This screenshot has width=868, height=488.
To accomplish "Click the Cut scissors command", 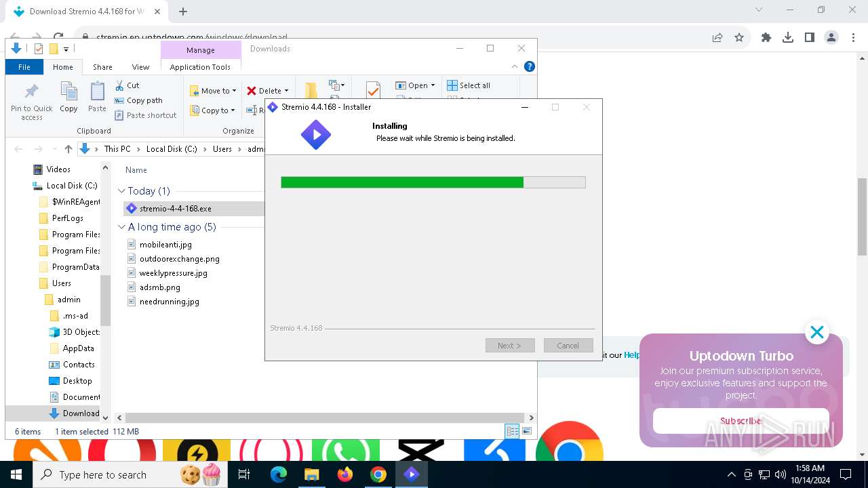I will tap(127, 85).
